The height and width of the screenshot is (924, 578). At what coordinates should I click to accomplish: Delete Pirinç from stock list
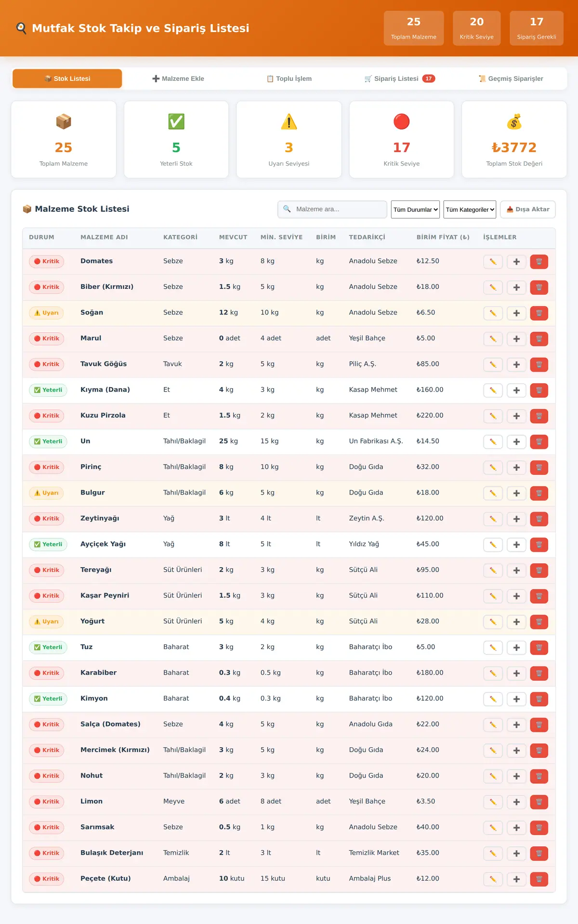click(x=539, y=468)
